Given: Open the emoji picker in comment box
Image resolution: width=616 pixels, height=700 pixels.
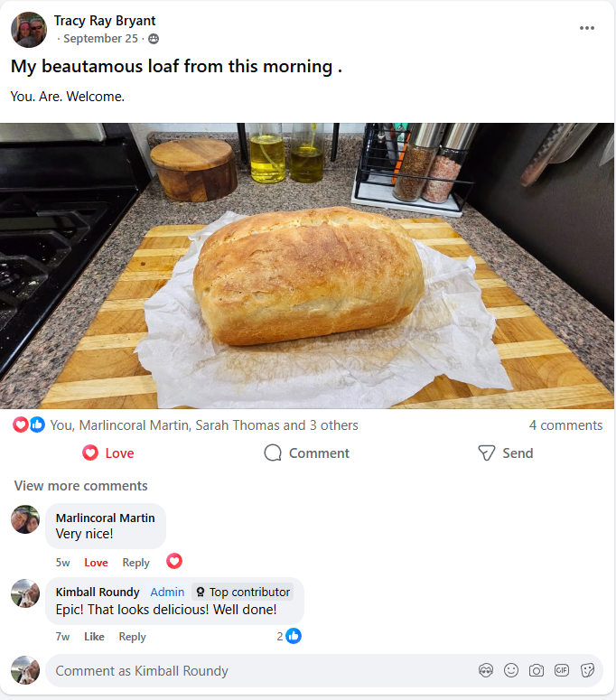Looking at the screenshot, I should [511, 670].
